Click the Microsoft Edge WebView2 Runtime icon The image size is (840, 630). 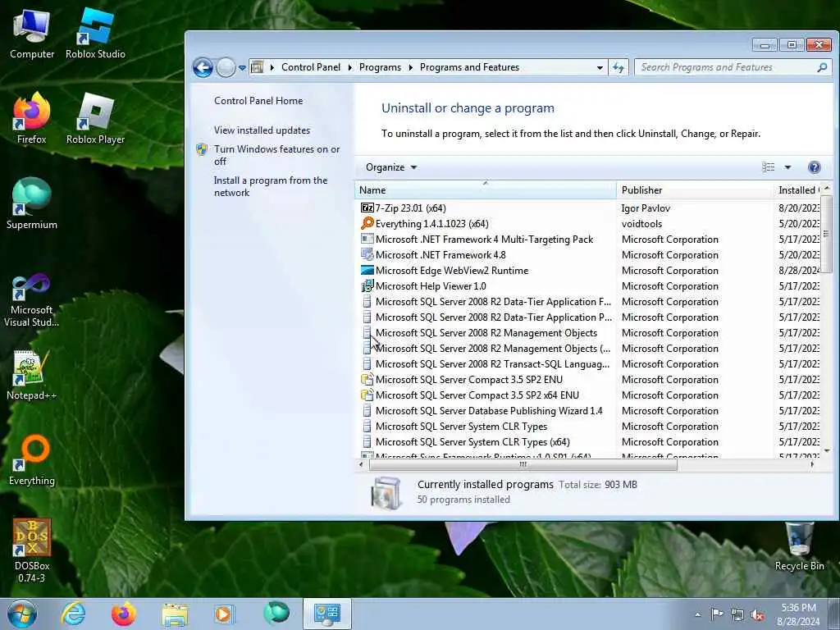click(x=367, y=271)
